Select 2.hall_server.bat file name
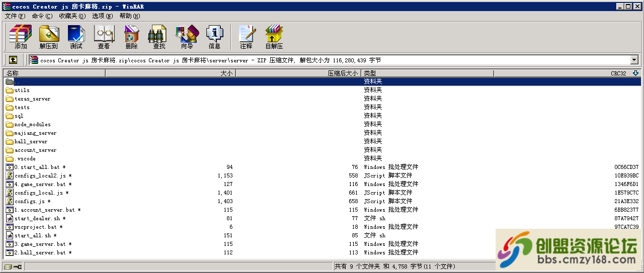Screen dimensions: 644x273 pos(43,252)
